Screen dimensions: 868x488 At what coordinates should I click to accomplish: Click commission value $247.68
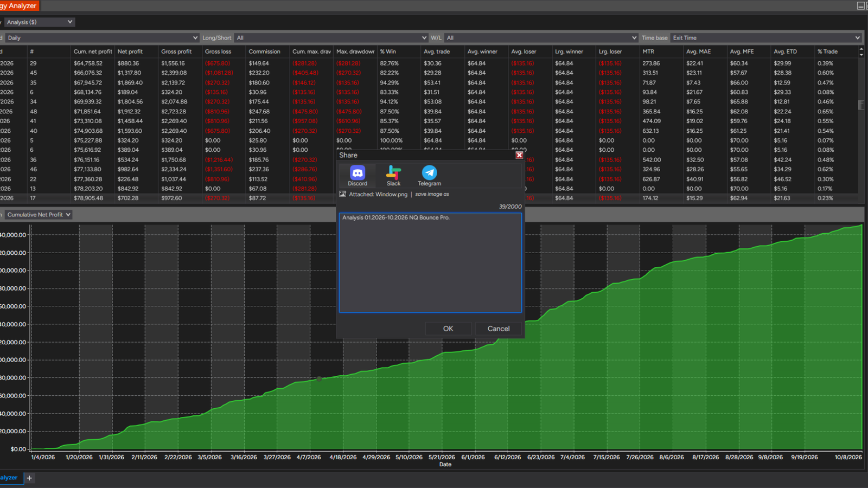click(259, 112)
